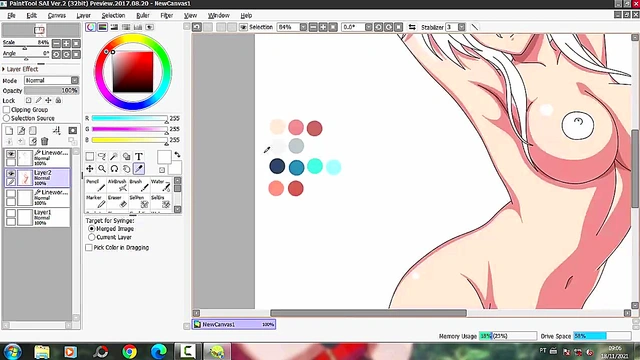Delete the selected layer with trash icon
640x360 pixels.
[44, 141]
